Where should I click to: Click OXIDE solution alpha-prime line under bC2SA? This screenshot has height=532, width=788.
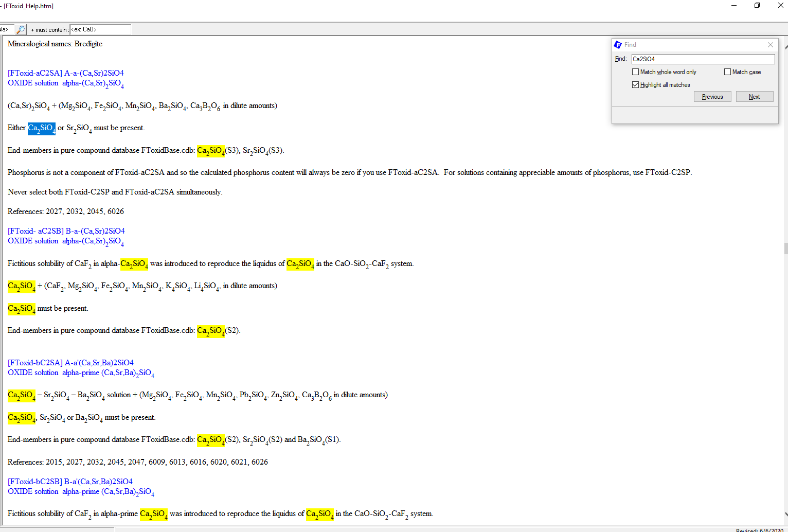click(81, 373)
